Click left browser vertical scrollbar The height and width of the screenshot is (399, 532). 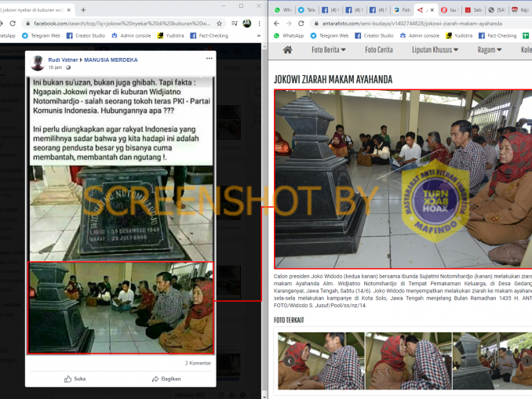(265, 220)
